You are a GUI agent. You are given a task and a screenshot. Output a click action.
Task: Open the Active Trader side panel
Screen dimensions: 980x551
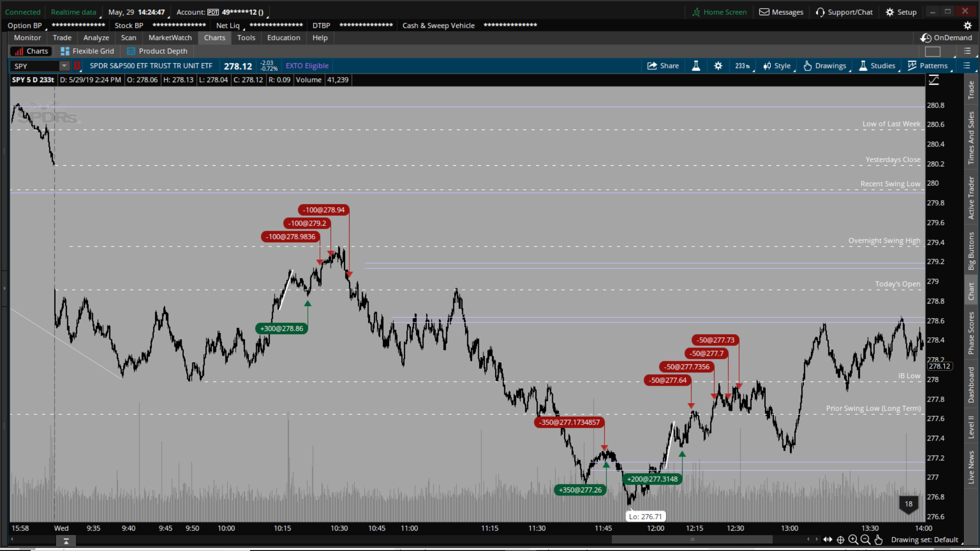[971, 198]
